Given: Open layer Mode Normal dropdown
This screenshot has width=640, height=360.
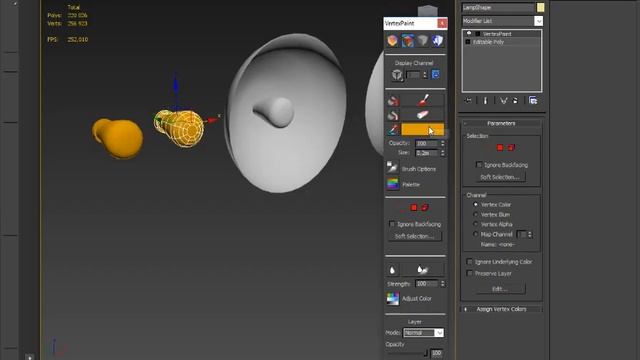Looking at the screenshot, I should pyautogui.click(x=423, y=333).
